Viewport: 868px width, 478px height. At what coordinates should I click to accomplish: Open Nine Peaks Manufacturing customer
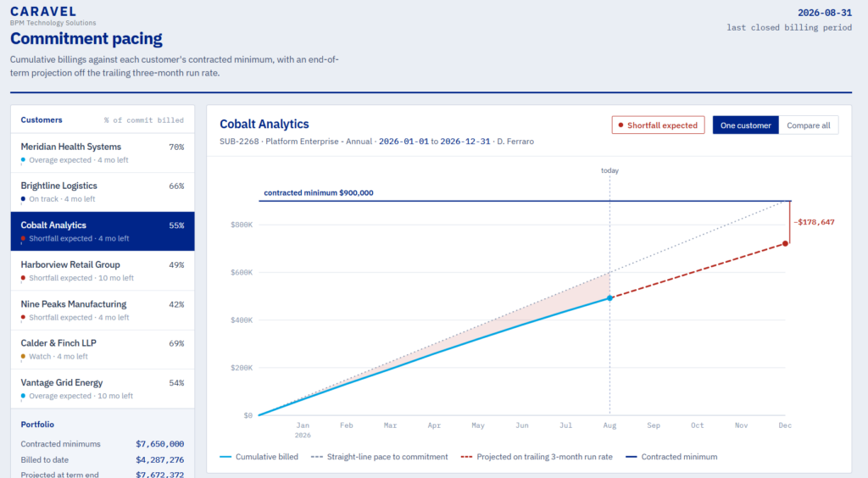pyautogui.click(x=103, y=310)
